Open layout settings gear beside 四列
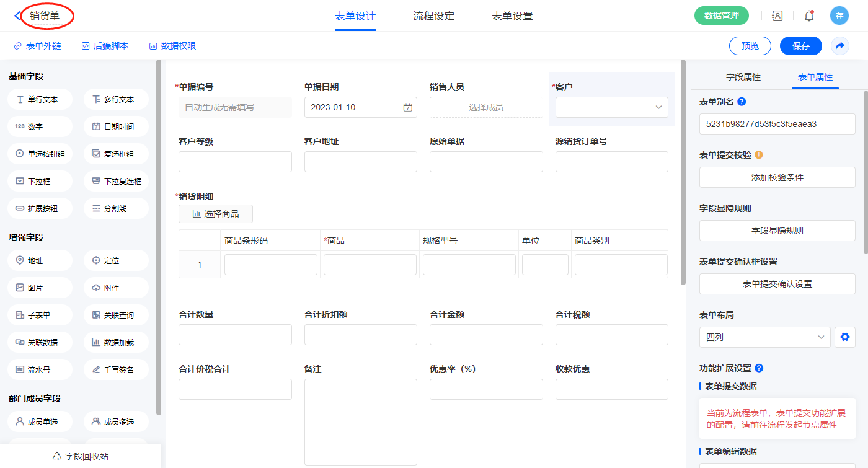 (844, 337)
